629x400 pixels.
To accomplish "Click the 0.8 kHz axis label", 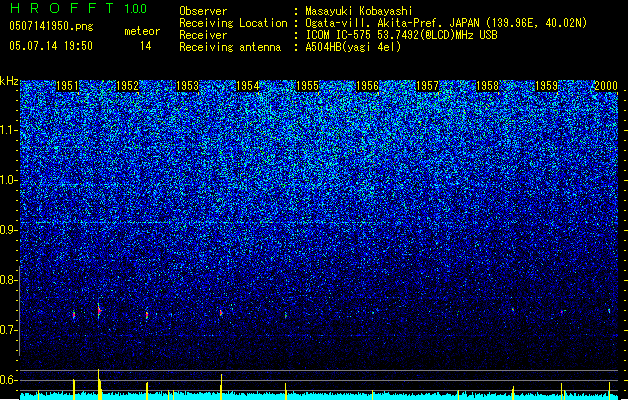I will (x=8, y=280).
